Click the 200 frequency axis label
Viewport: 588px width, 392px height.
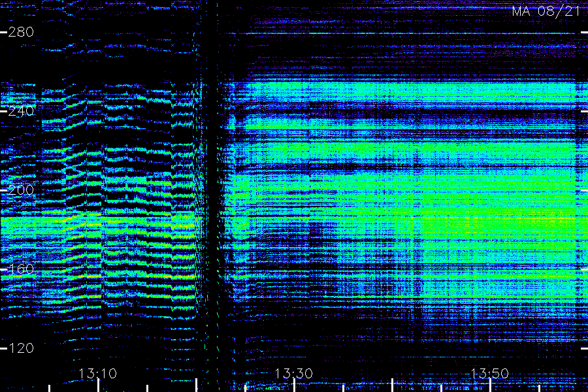(x=21, y=190)
